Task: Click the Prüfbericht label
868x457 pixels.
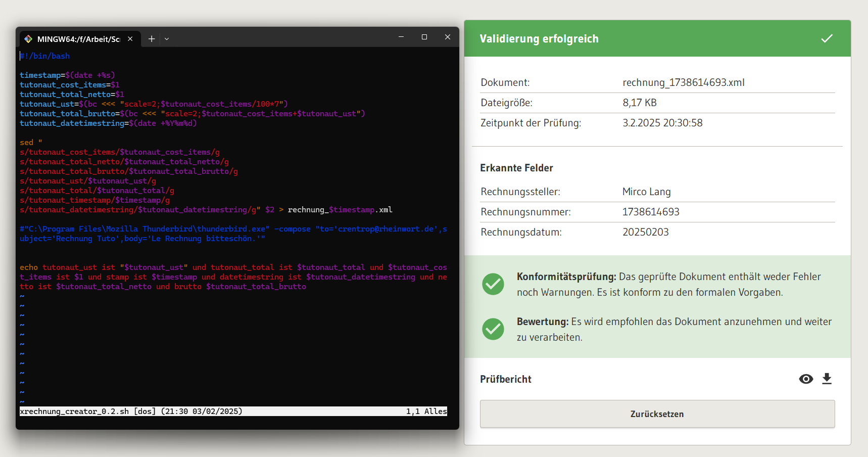Action: 506,379
